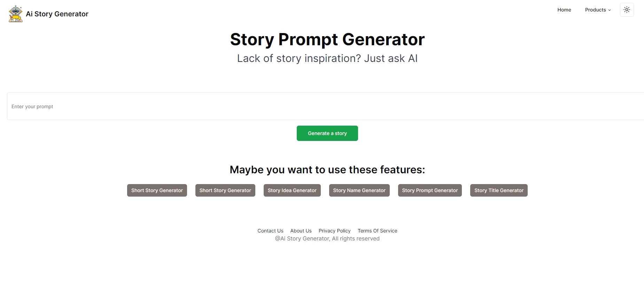Viewport: 644px width, 285px height.
Task: Open the Story Prompt Generator feature
Action: (x=429, y=190)
